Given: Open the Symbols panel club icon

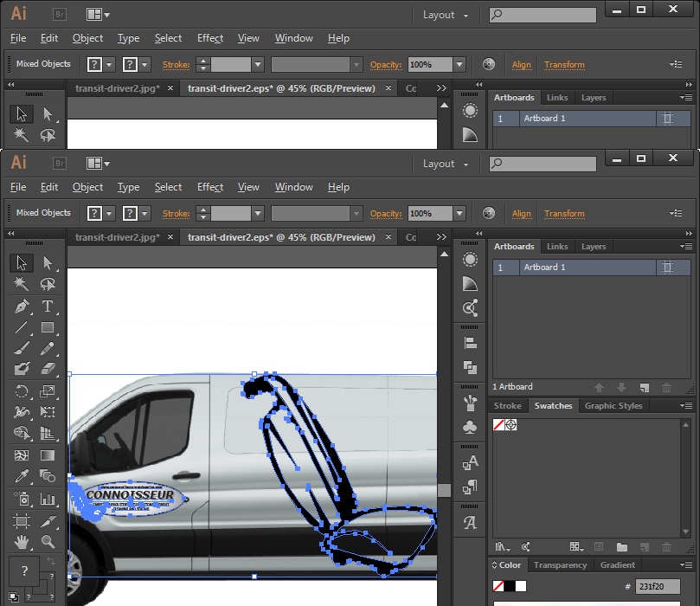Looking at the screenshot, I should pyautogui.click(x=470, y=428).
